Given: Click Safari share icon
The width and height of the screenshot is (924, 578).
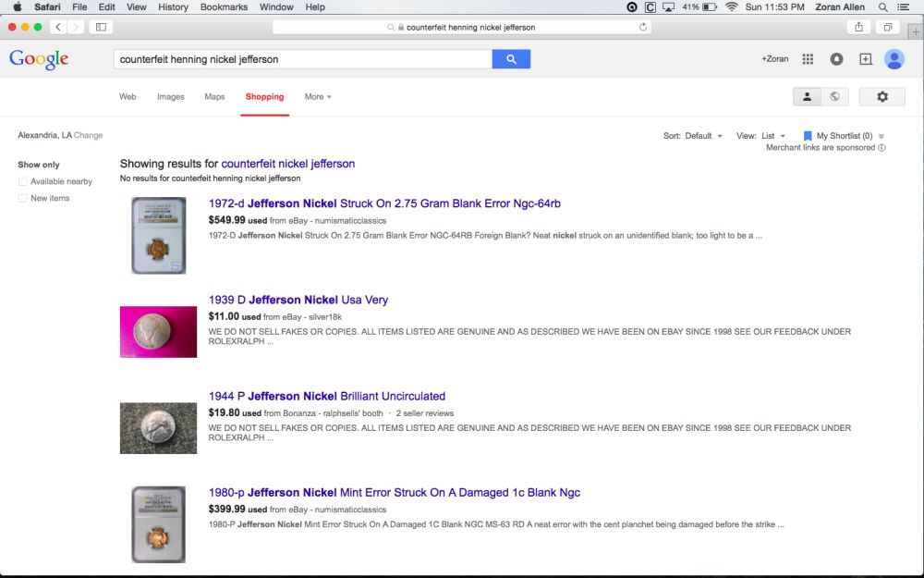Looking at the screenshot, I should pos(858,27).
